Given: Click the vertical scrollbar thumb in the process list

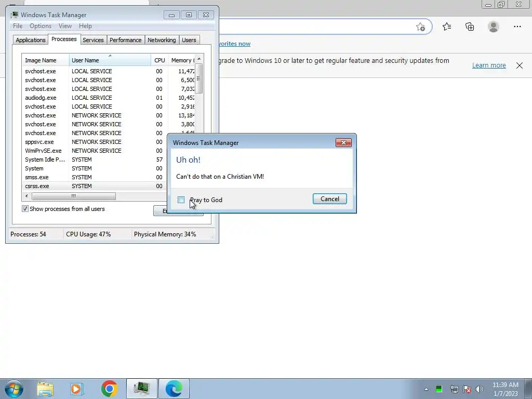Looking at the screenshot, I should click(x=199, y=78).
